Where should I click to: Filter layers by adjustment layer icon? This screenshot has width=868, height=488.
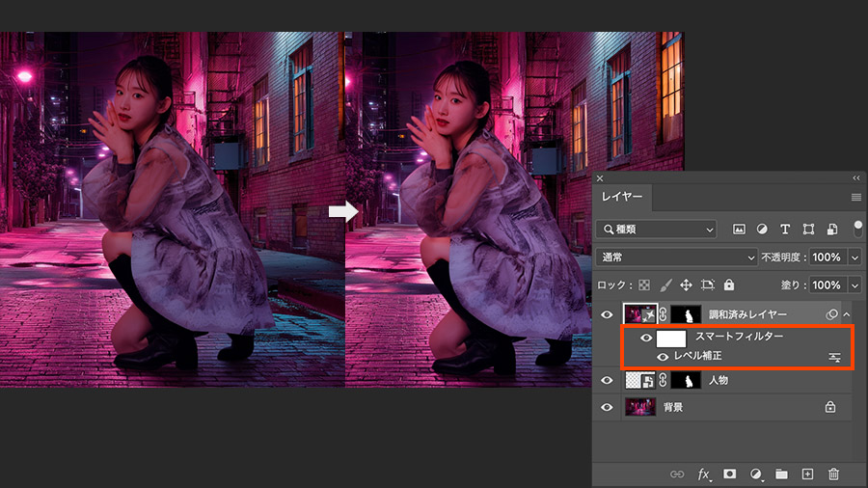[x=762, y=230]
